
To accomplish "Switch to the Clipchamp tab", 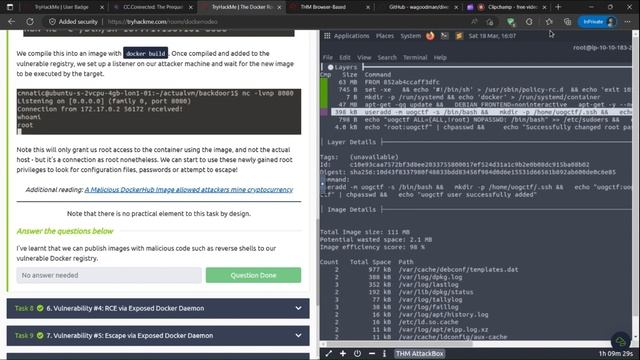I will (512, 7).
